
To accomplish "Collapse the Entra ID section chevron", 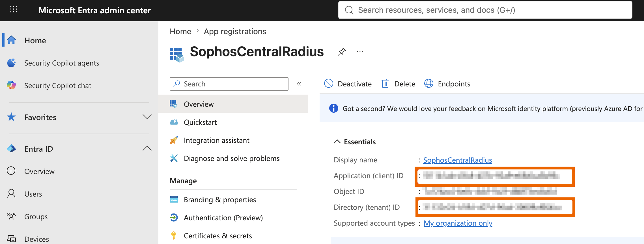I will (x=147, y=148).
